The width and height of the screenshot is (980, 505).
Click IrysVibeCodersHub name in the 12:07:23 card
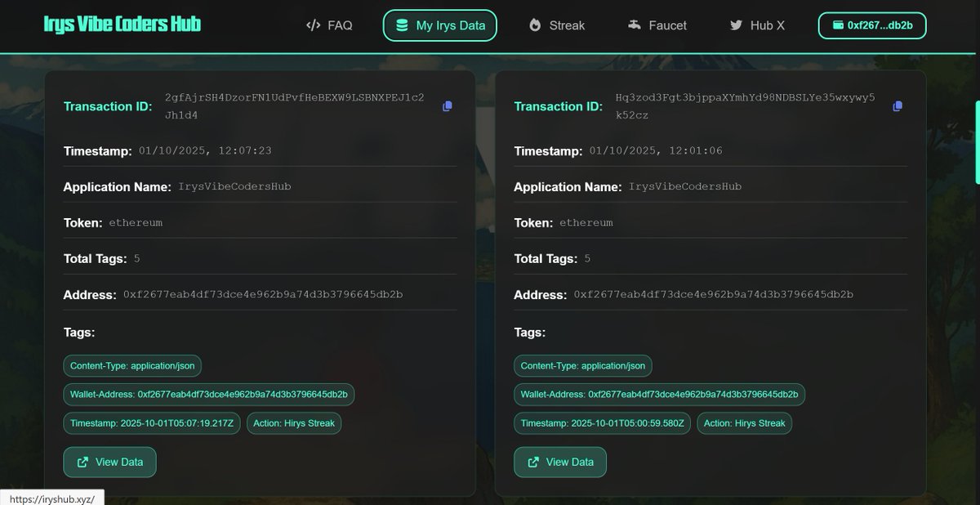point(235,186)
